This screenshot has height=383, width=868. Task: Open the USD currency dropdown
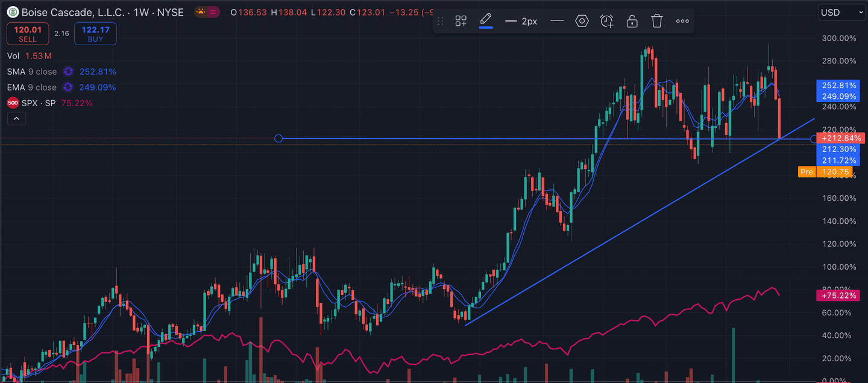841,12
